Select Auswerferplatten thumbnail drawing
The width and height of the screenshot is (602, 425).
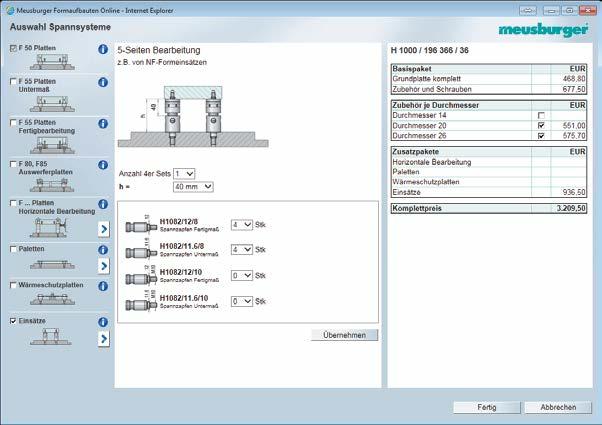(x=52, y=185)
